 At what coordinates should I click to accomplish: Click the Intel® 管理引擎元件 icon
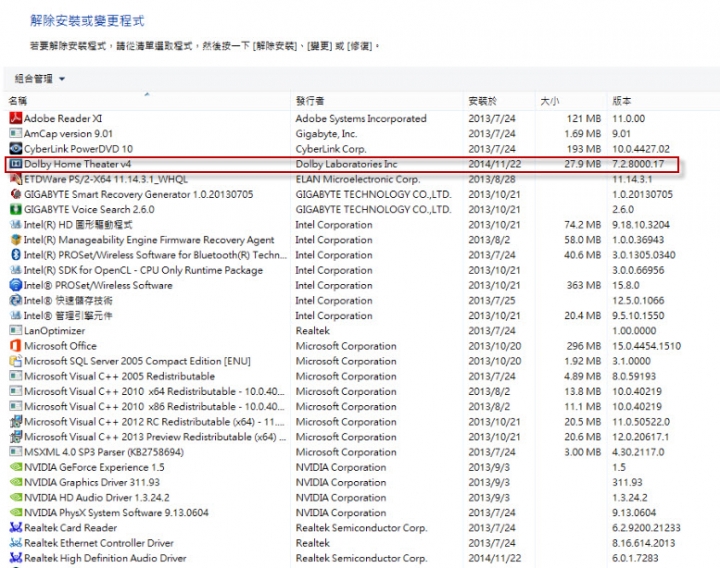pyautogui.click(x=16, y=315)
